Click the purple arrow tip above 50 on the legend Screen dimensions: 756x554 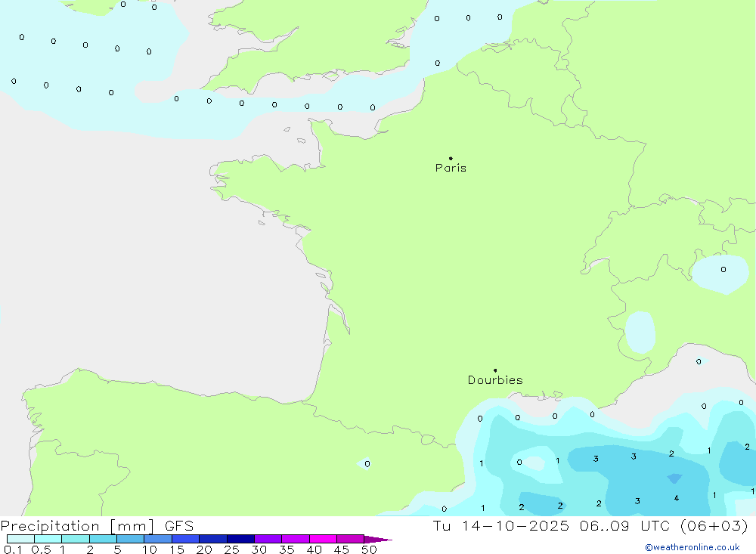pyautogui.click(x=378, y=540)
